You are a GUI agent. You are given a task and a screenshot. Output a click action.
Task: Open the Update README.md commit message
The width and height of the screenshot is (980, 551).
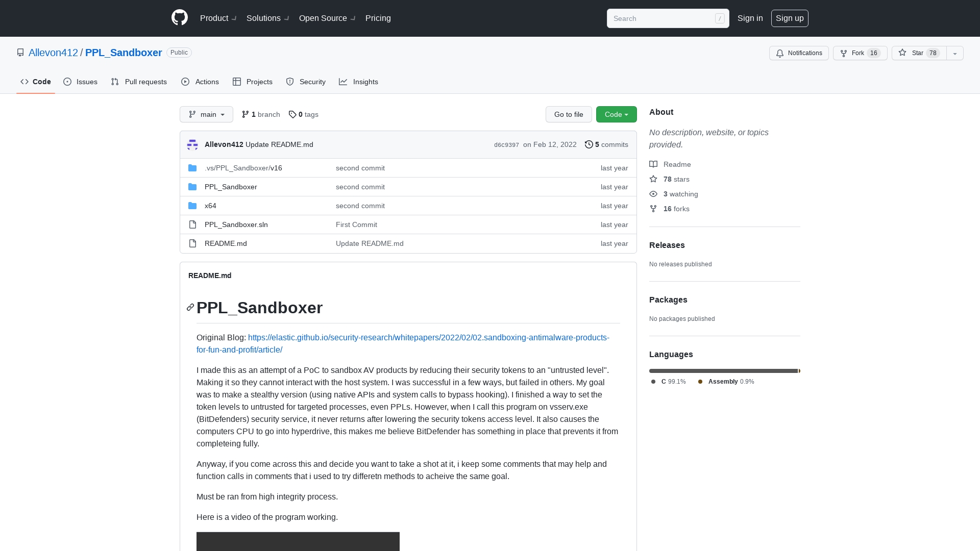(279, 144)
